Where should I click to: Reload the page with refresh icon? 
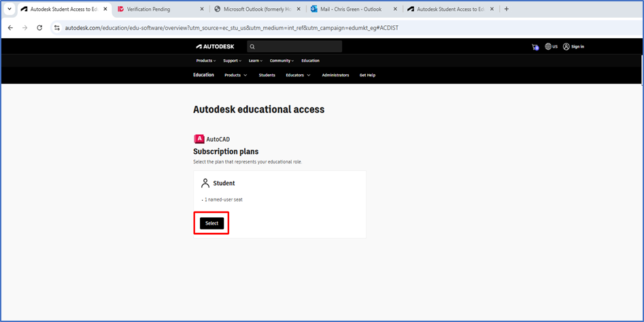click(x=39, y=28)
